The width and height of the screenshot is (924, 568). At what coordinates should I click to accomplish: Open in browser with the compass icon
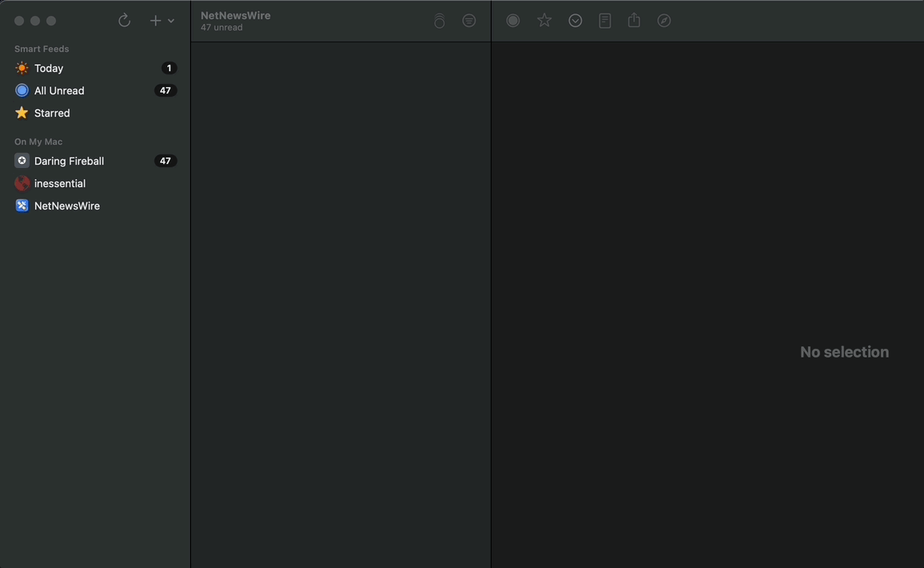664,21
